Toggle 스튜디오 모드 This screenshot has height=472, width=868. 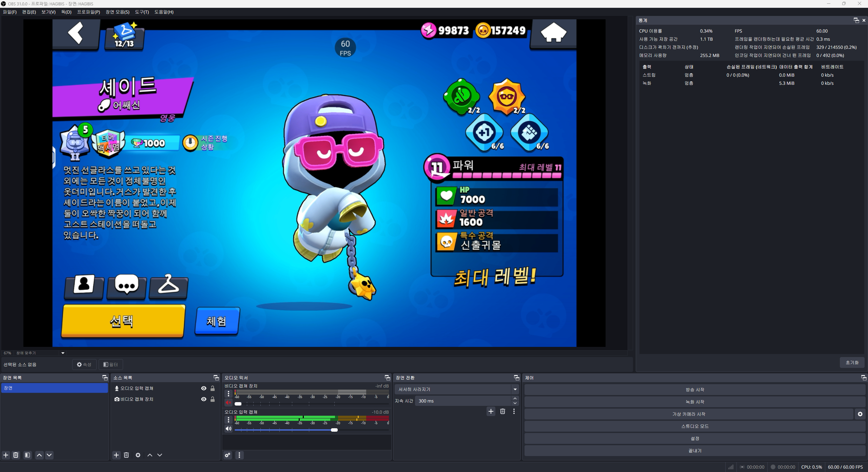[x=695, y=426]
